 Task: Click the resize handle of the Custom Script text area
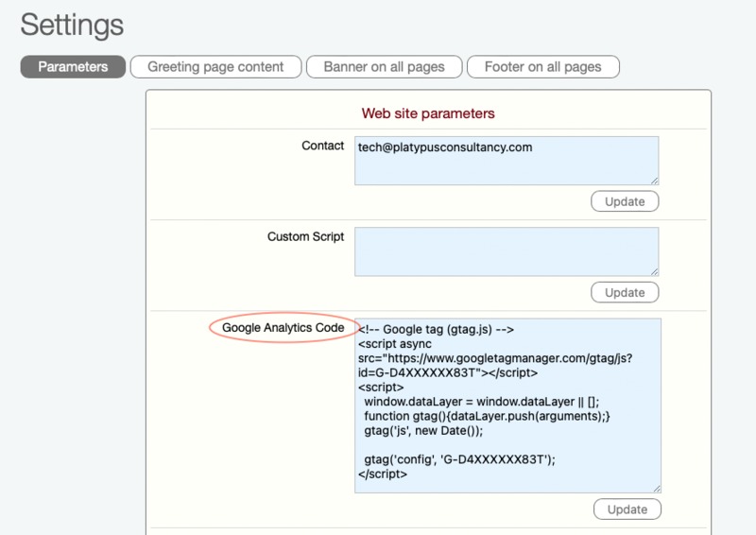(x=654, y=271)
